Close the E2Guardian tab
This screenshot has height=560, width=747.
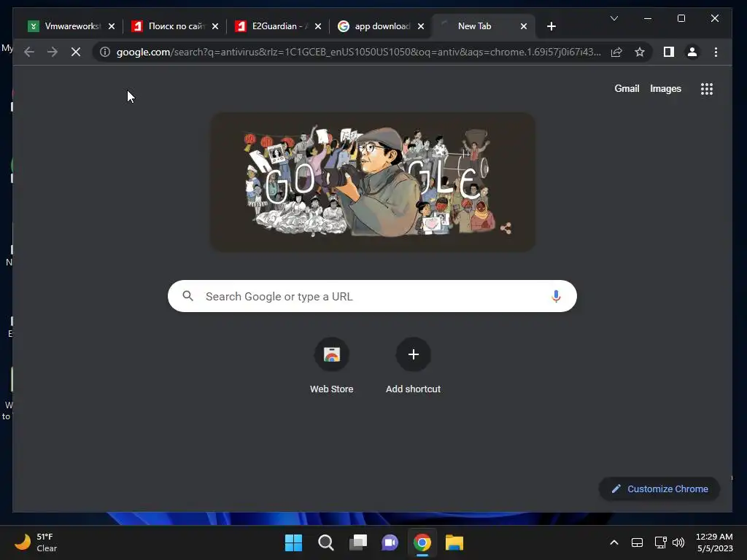pos(318,26)
